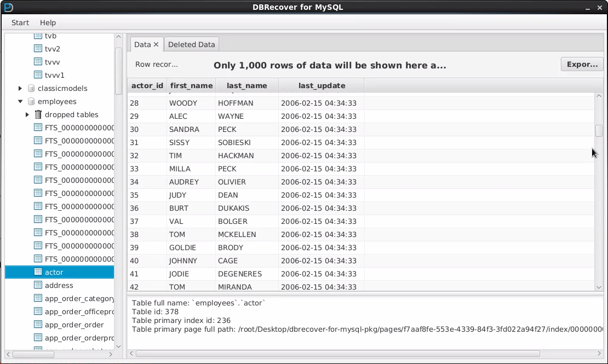Click the Export button
The width and height of the screenshot is (608, 364).
[x=582, y=64]
